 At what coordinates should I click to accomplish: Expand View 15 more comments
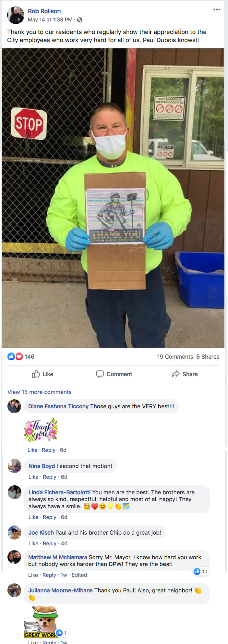pos(40,392)
